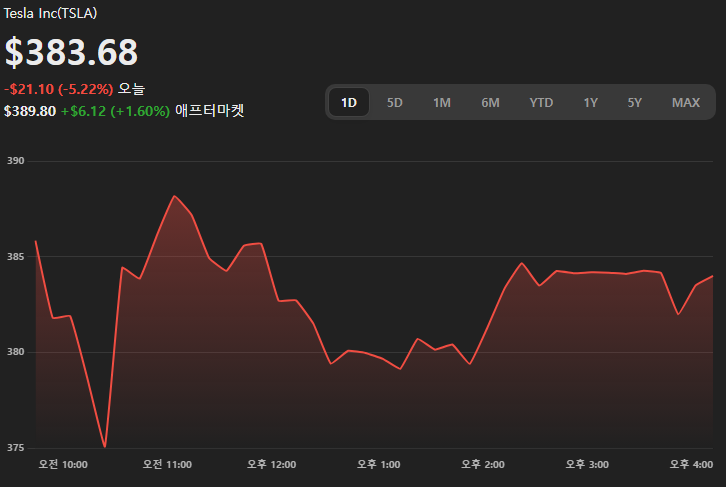
Task: Click the 390 y-axis label
Action: 15,161
